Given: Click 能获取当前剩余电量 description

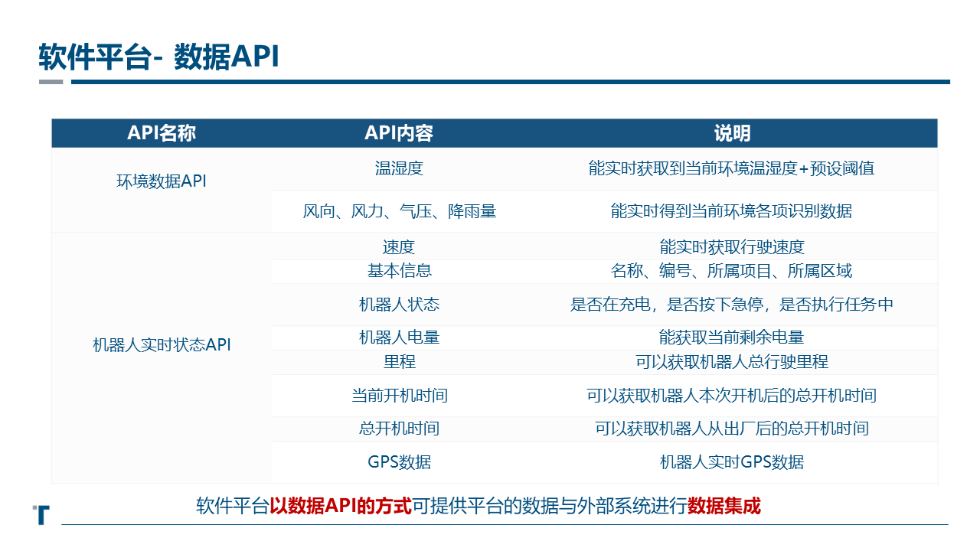Looking at the screenshot, I should click(732, 337).
